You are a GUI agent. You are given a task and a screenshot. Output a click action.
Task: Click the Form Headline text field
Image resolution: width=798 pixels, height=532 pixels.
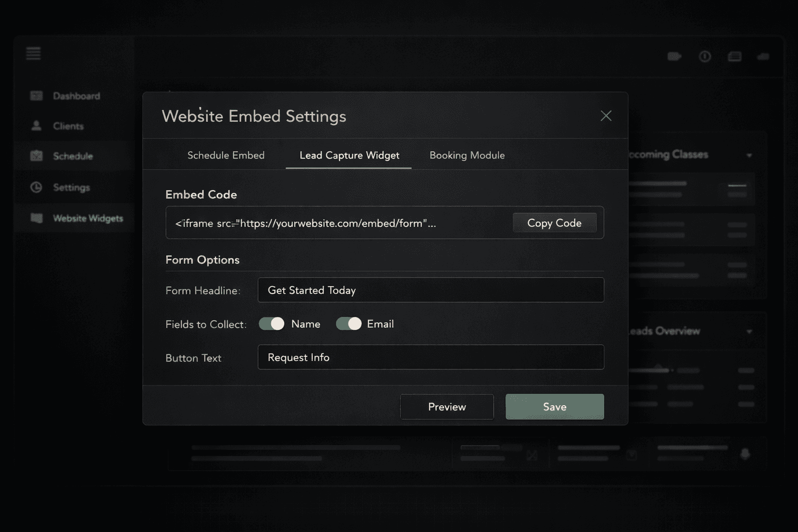point(430,290)
